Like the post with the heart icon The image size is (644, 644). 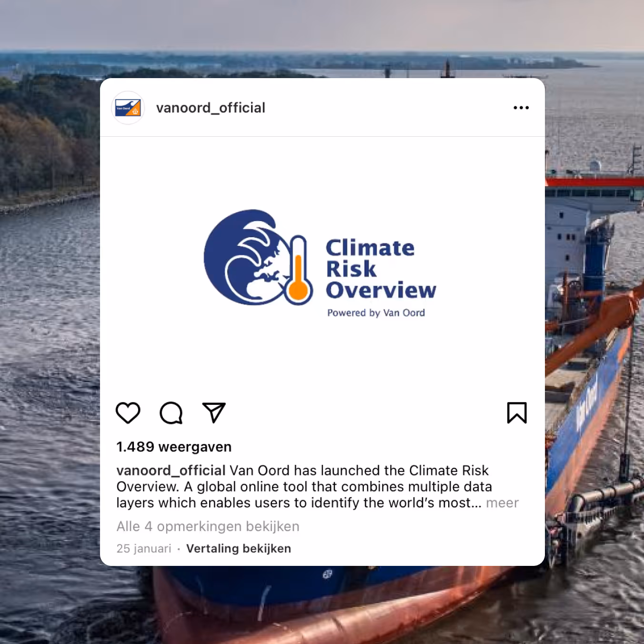[x=128, y=413]
